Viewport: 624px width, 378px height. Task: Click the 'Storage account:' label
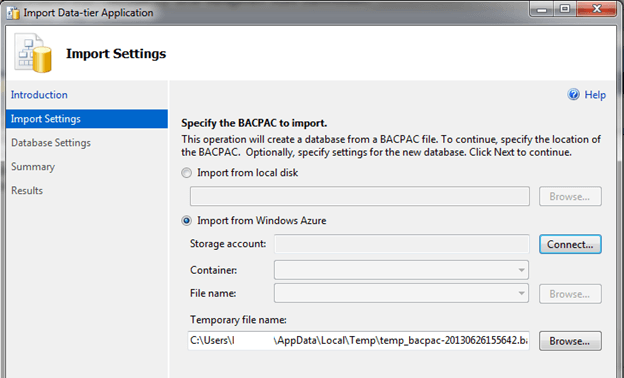(228, 244)
